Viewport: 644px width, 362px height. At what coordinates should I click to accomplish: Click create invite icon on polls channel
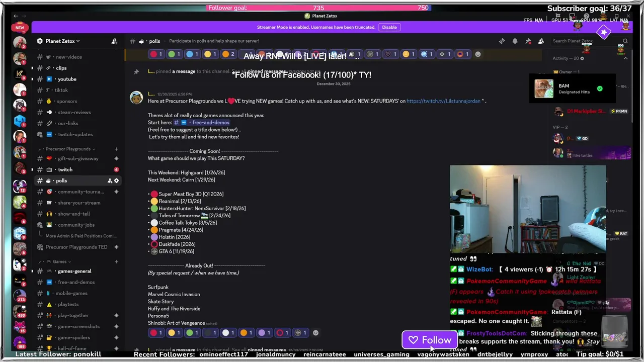[x=110, y=180]
